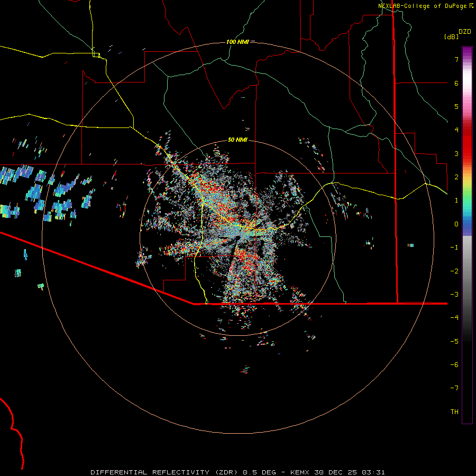The width and height of the screenshot is (476, 476).
Task: Click the scale label '1' on the legend
Action: coord(456,200)
